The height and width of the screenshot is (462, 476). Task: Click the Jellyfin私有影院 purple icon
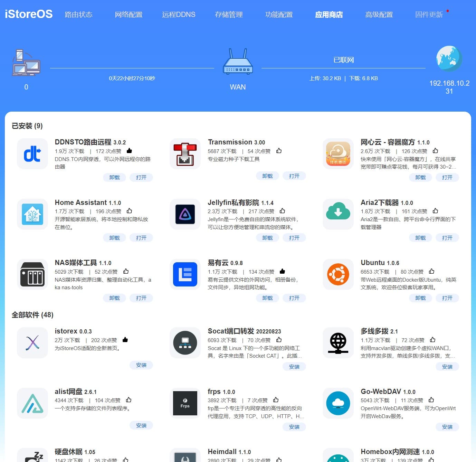coord(185,214)
